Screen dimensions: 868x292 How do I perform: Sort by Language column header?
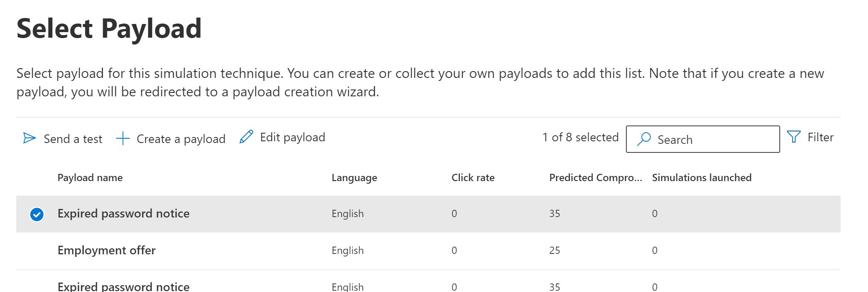354,178
